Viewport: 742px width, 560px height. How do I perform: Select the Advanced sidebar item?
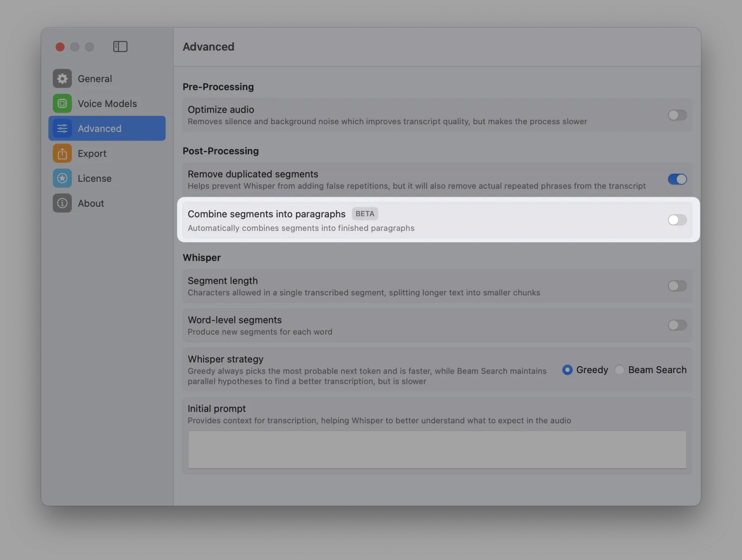[x=107, y=128]
